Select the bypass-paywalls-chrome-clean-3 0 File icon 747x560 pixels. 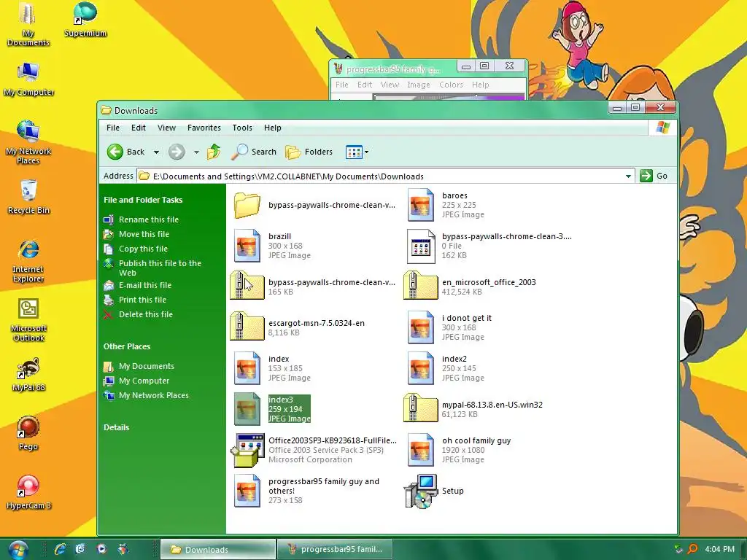pos(421,246)
